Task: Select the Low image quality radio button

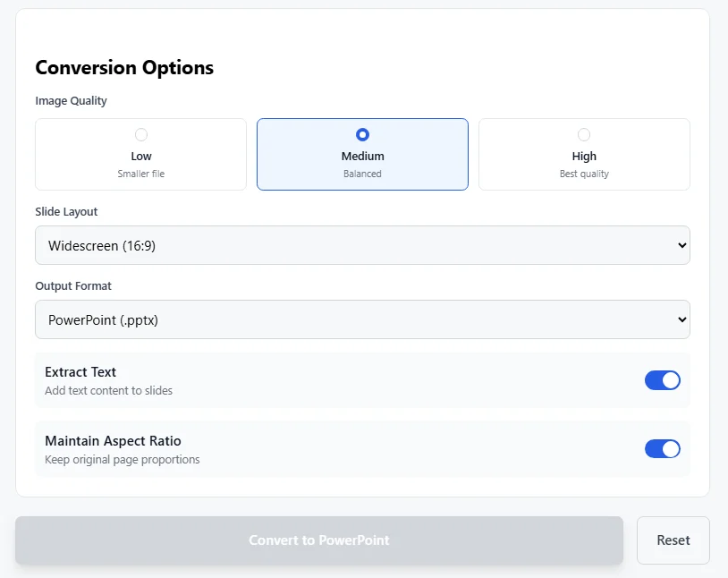Action: (x=141, y=135)
